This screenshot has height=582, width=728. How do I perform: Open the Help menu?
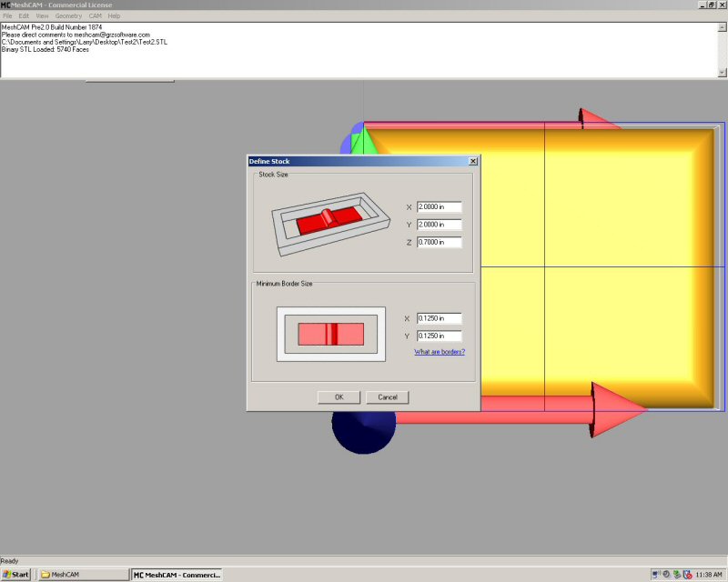114,15
